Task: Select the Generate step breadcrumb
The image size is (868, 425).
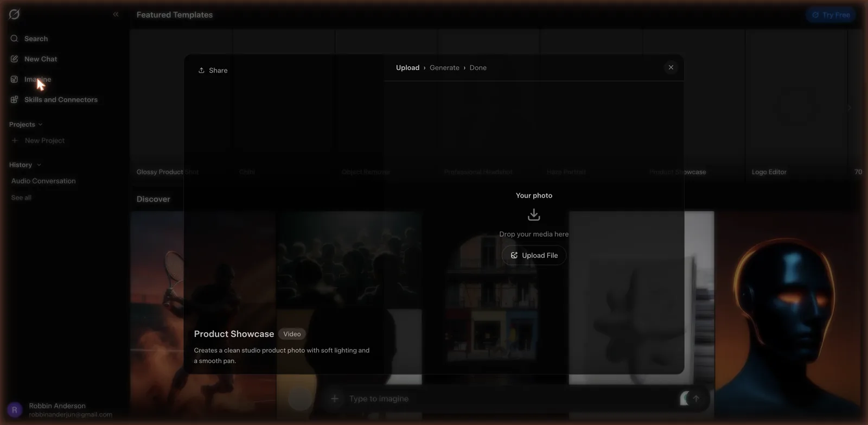Action: point(444,67)
